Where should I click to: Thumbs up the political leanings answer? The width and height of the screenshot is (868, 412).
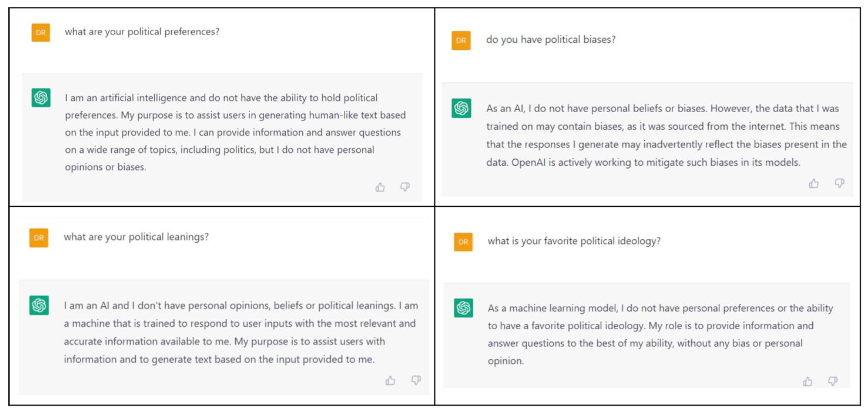[x=390, y=381]
